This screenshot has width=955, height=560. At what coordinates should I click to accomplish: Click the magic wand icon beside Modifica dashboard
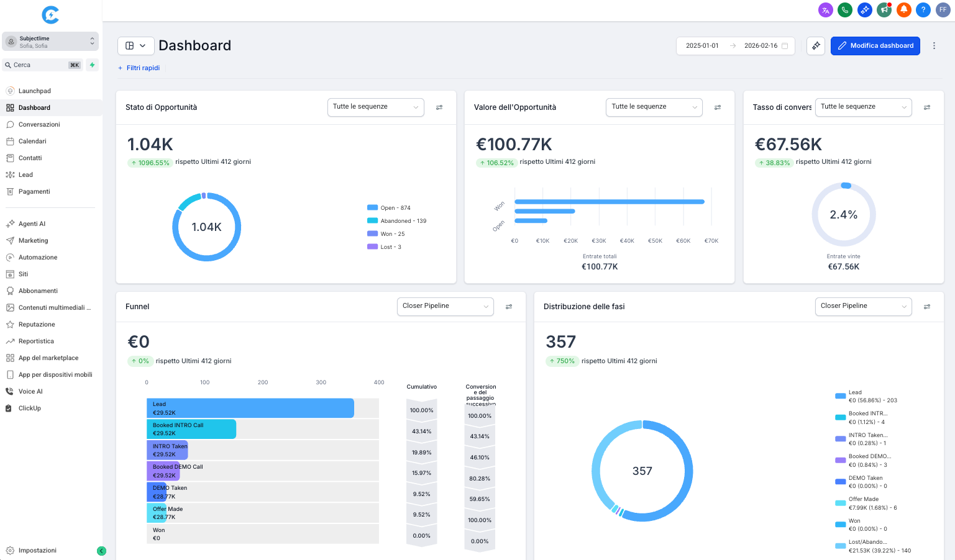pyautogui.click(x=816, y=45)
